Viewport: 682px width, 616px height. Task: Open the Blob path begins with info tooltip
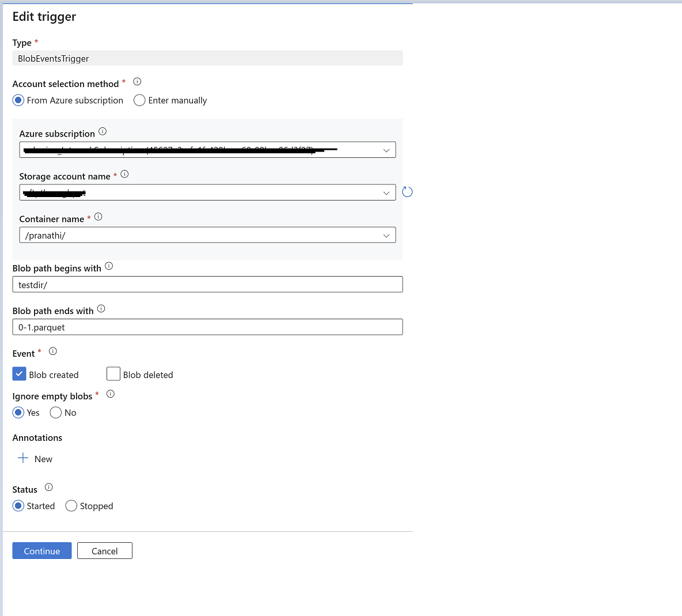point(108,266)
